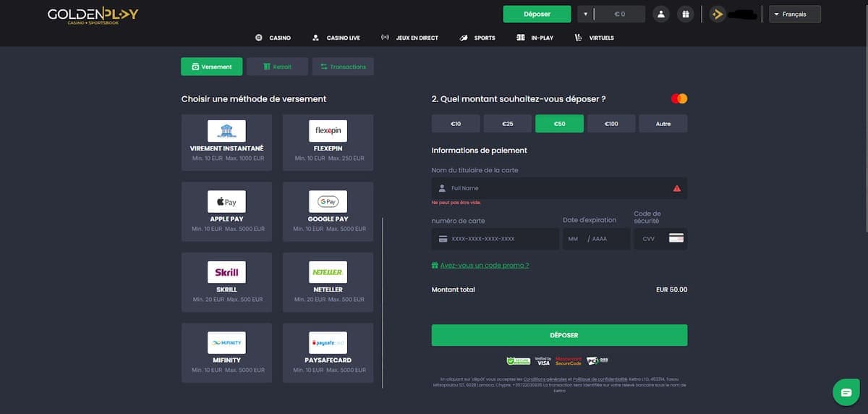The height and width of the screenshot is (414, 868).
Task: Open the gift bonus icon
Action: pos(684,14)
